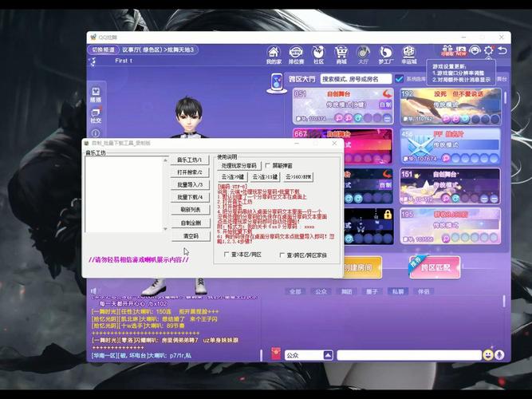Viewport: 532px width, 399px height.
Task: Toggle speaker icon above chat log
Action: [x=94, y=290]
